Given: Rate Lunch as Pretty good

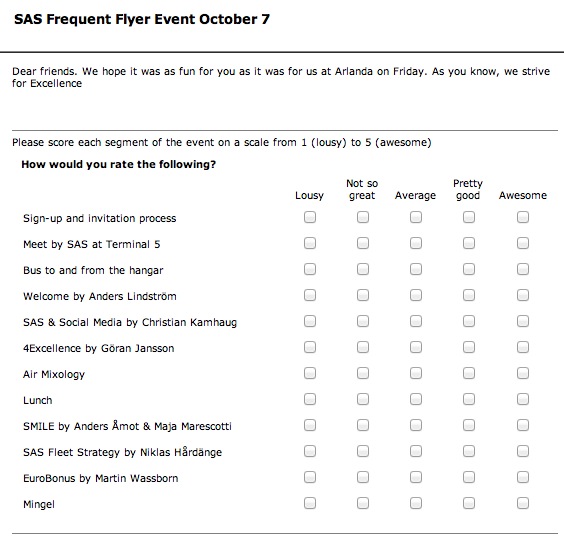Looking at the screenshot, I should [x=469, y=399].
